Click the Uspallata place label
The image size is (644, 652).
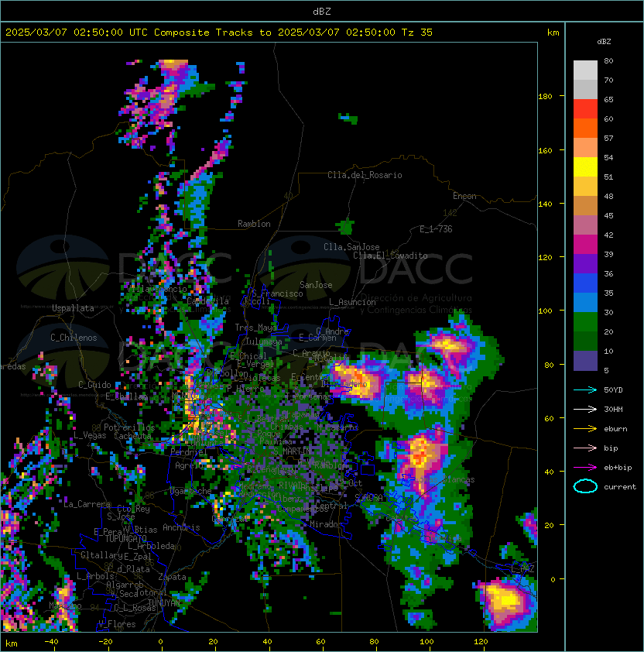(73, 308)
